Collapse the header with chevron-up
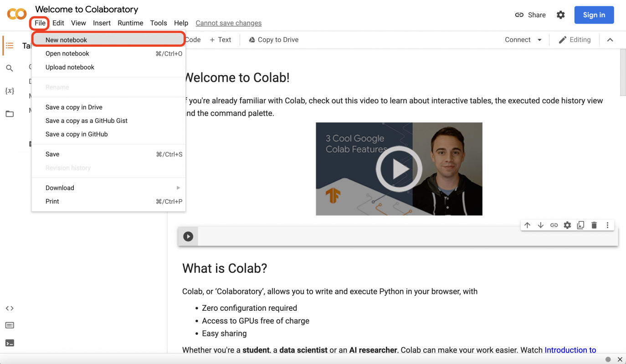Viewport: 626px width, 364px height. tap(610, 40)
